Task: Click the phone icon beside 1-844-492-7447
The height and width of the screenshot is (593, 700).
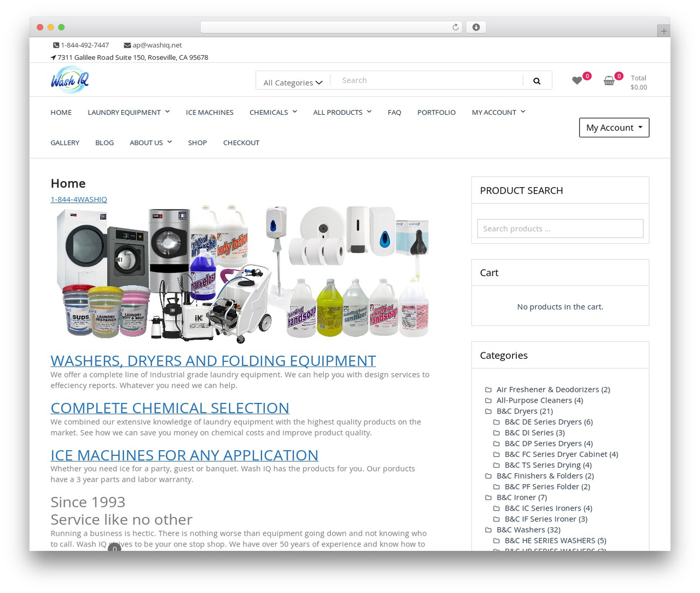Action: (x=56, y=45)
